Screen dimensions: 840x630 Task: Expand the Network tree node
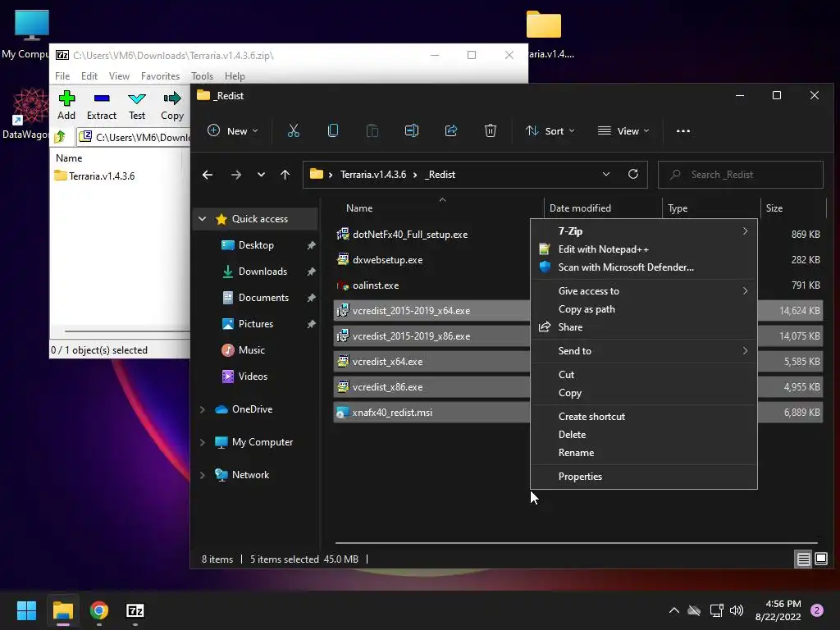202,475
